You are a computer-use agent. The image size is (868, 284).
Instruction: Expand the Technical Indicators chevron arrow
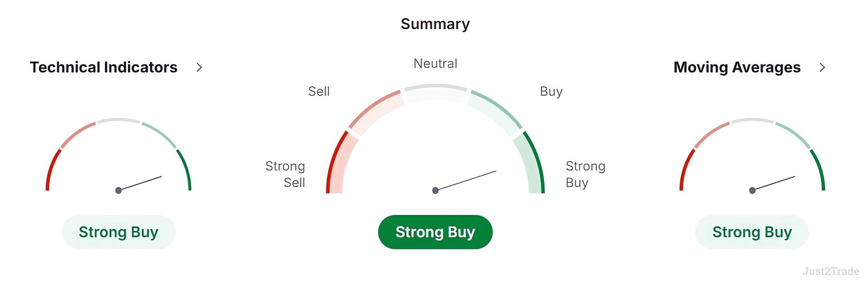tap(199, 67)
